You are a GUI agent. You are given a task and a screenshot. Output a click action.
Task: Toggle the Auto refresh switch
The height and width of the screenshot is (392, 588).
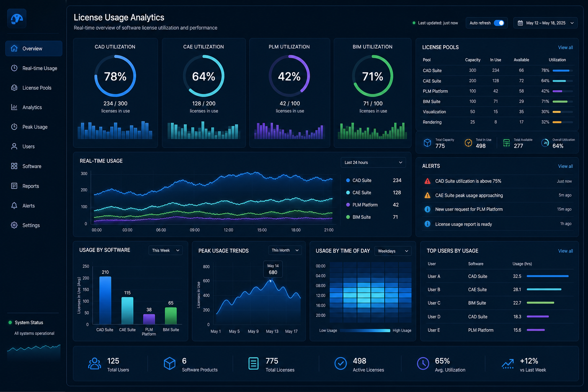click(499, 23)
